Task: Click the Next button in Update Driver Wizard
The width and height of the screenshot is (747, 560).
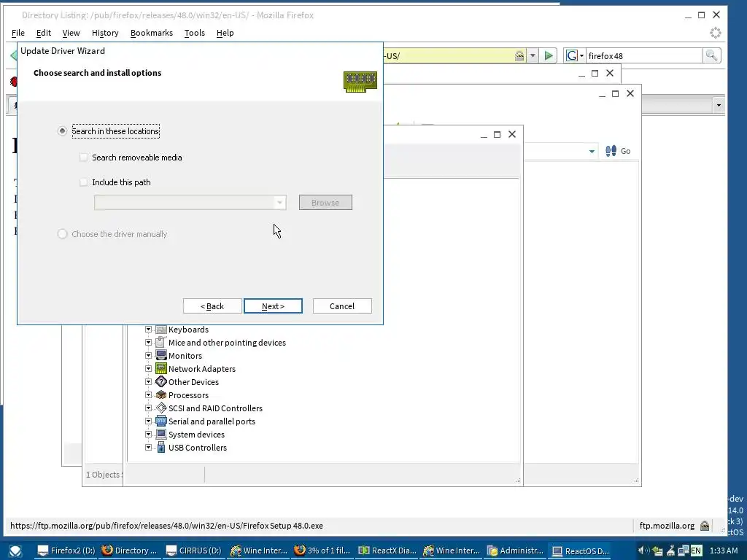Action: [x=273, y=306]
